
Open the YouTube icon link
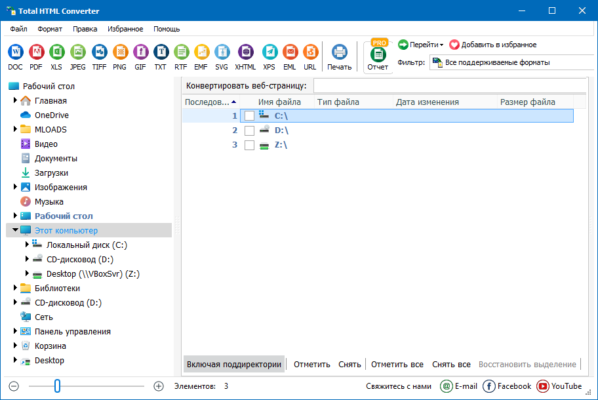tap(542, 386)
